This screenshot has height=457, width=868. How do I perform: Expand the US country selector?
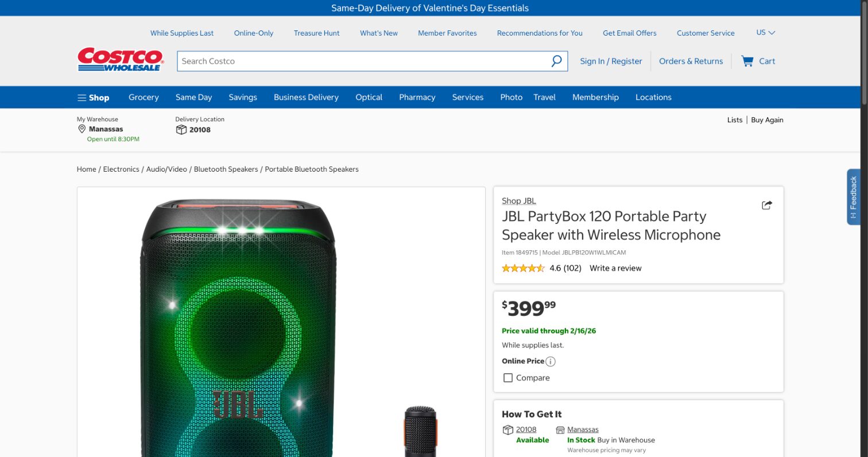point(765,33)
